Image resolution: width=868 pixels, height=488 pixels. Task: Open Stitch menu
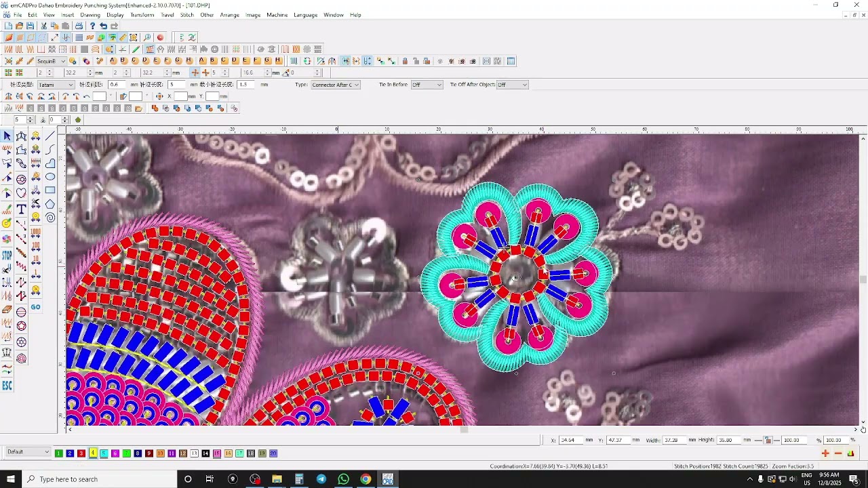click(186, 14)
